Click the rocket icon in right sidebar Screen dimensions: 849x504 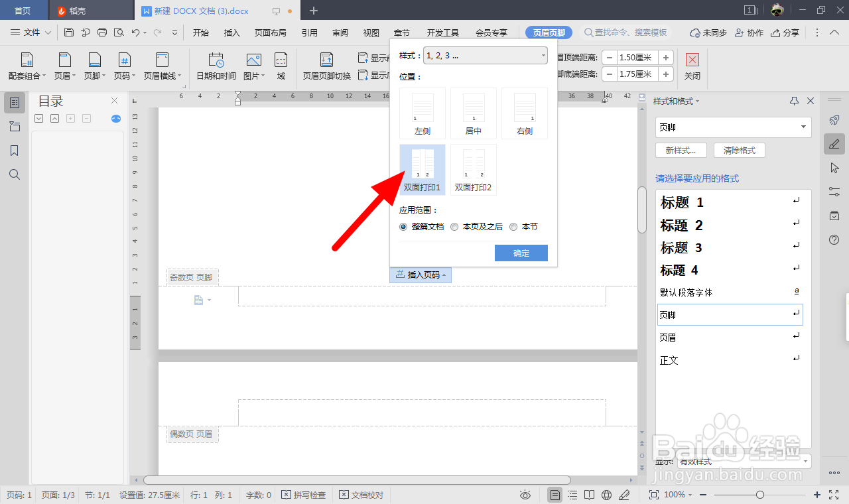834,120
